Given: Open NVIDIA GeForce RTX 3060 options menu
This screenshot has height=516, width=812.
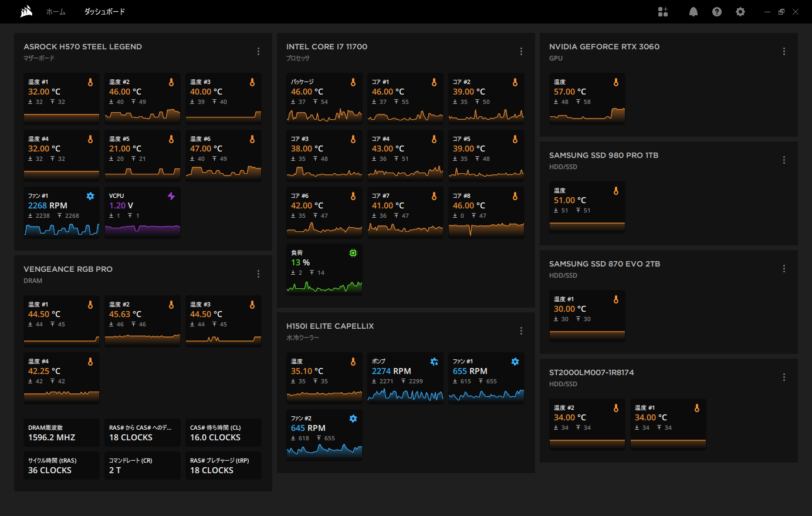Looking at the screenshot, I should 784,52.
